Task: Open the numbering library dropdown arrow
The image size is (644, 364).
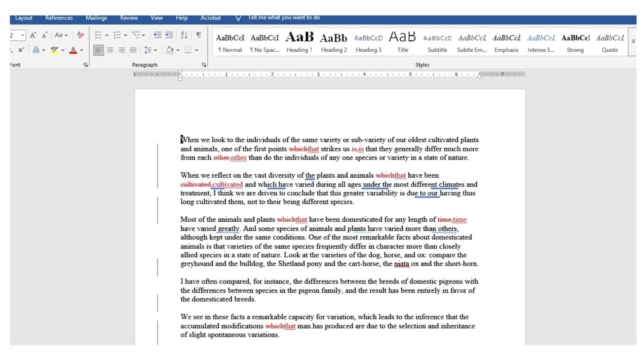Action: [125, 35]
